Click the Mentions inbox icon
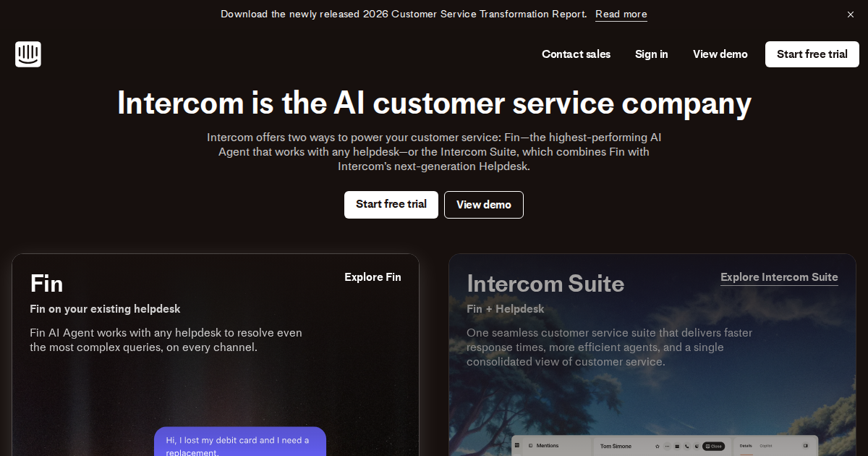This screenshot has height=456, width=868. coord(530,446)
